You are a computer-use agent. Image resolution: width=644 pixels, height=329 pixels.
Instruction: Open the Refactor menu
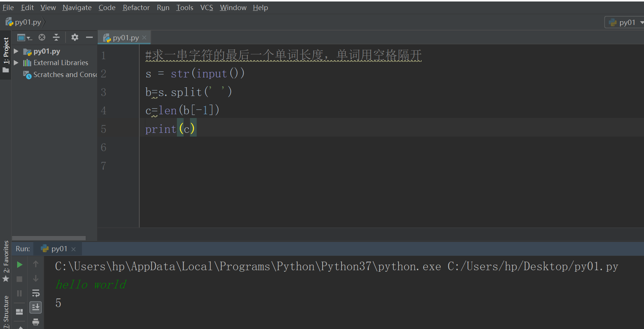coord(136,7)
